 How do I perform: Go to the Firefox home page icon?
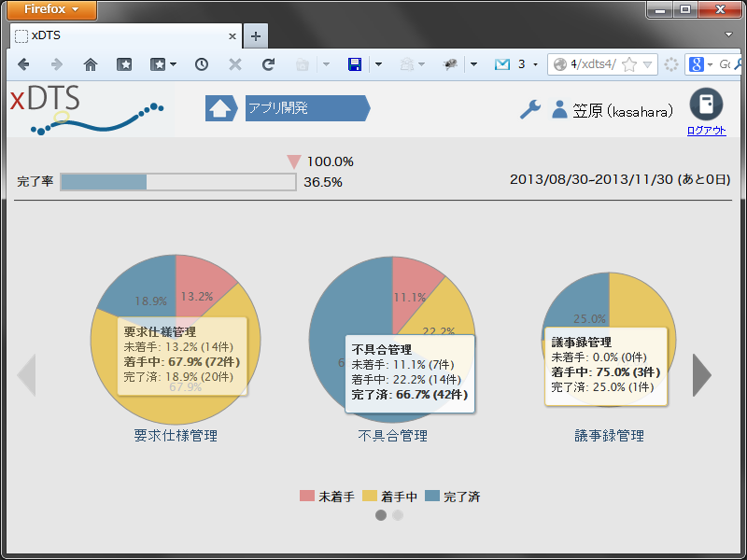pos(91,64)
